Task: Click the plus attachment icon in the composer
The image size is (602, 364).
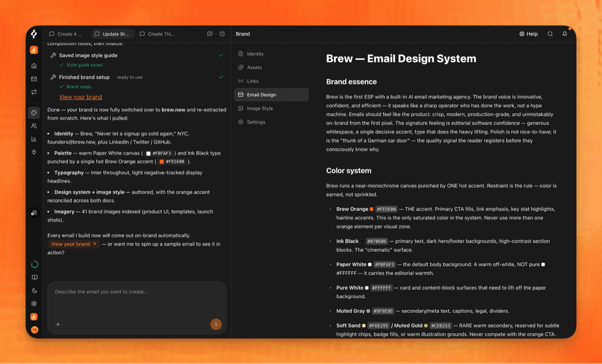Action: click(x=58, y=324)
